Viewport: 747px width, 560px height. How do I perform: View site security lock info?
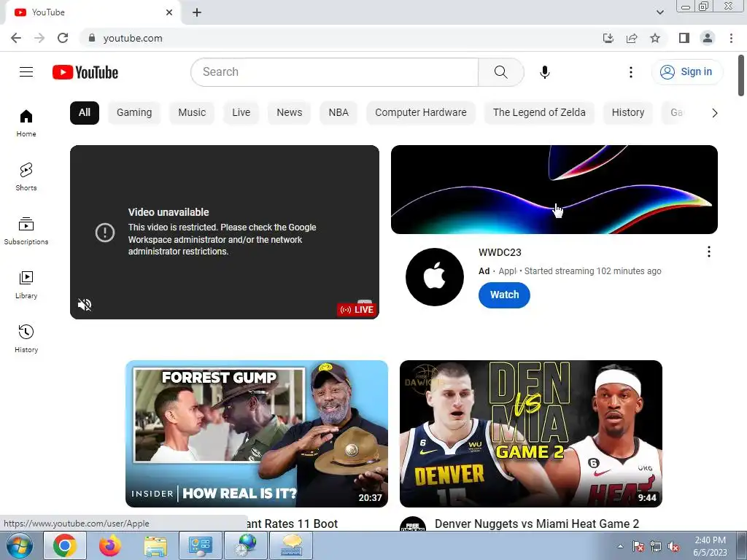92,38
